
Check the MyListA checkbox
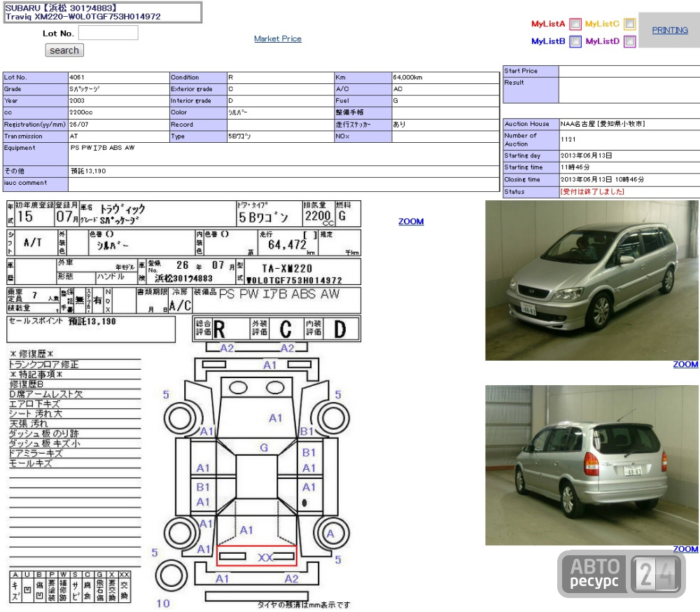pos(575,24)
